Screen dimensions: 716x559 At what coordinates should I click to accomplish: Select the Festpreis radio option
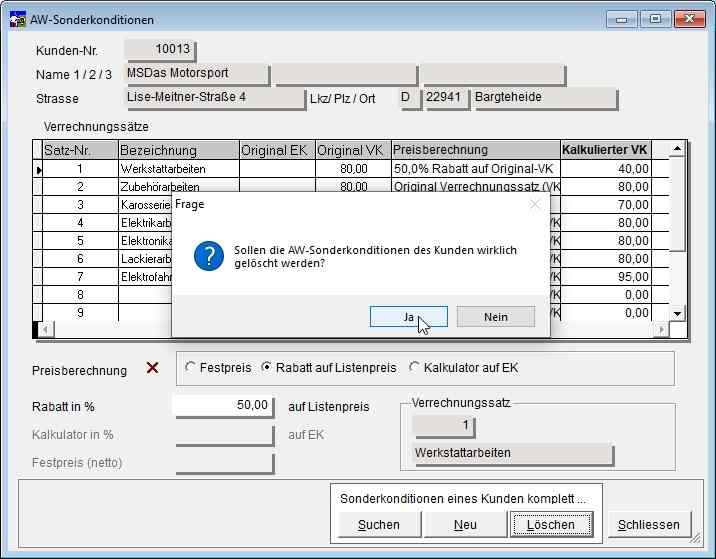[218, 368]
